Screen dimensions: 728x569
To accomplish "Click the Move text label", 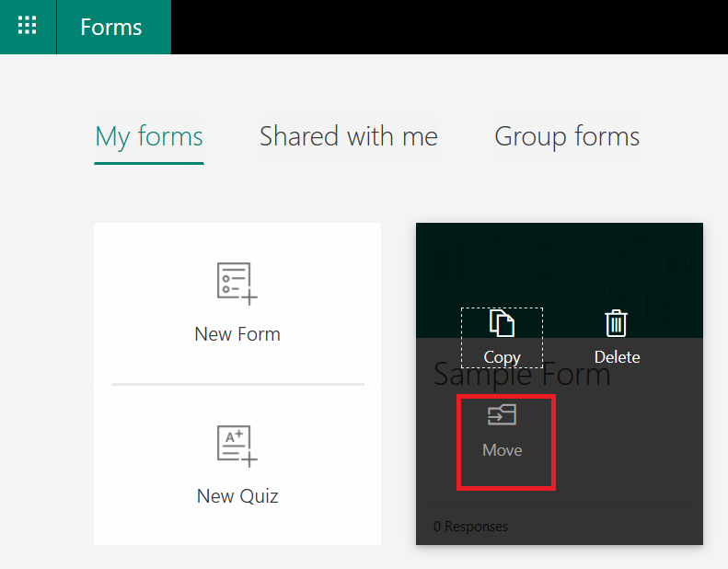I will point(502,450).
